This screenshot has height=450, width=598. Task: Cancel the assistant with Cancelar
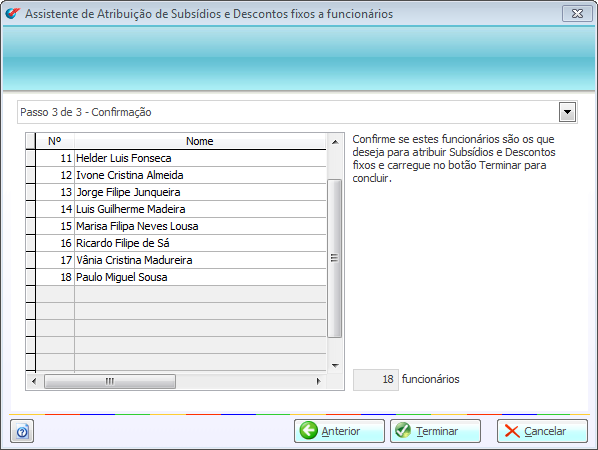[x=542, y=431]
